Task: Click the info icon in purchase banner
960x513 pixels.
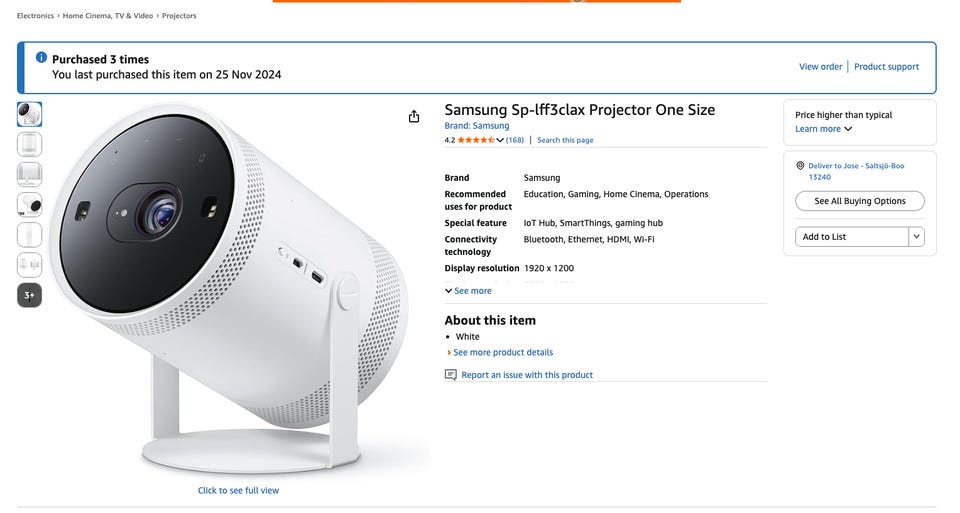Action: tap(41, 58)
